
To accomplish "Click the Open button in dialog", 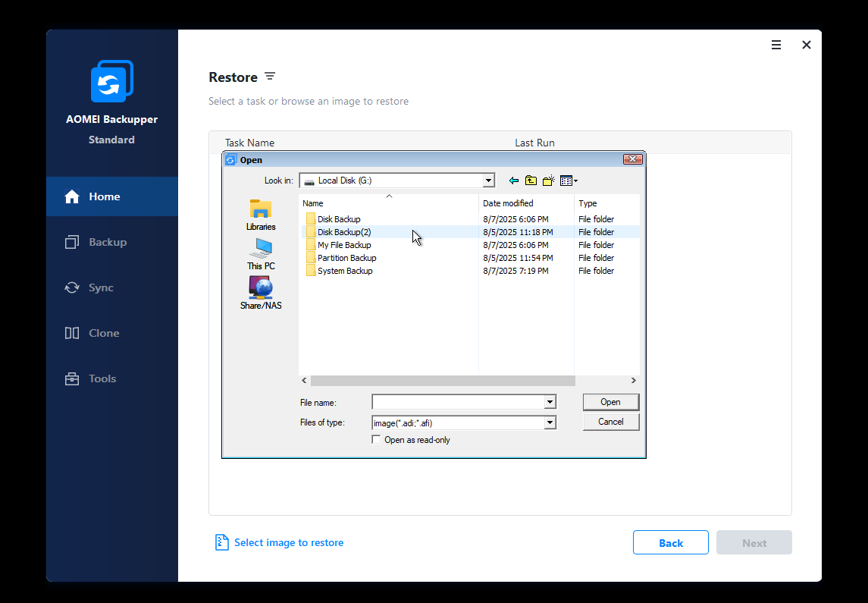I will pyautogui.click(x=610, y=402).
